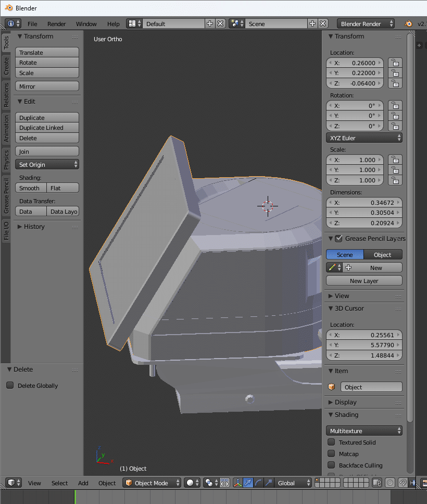This screenshot has width=427, height=504.
Task: Open the viewport shading sphere selector
Action: [193, 483]
